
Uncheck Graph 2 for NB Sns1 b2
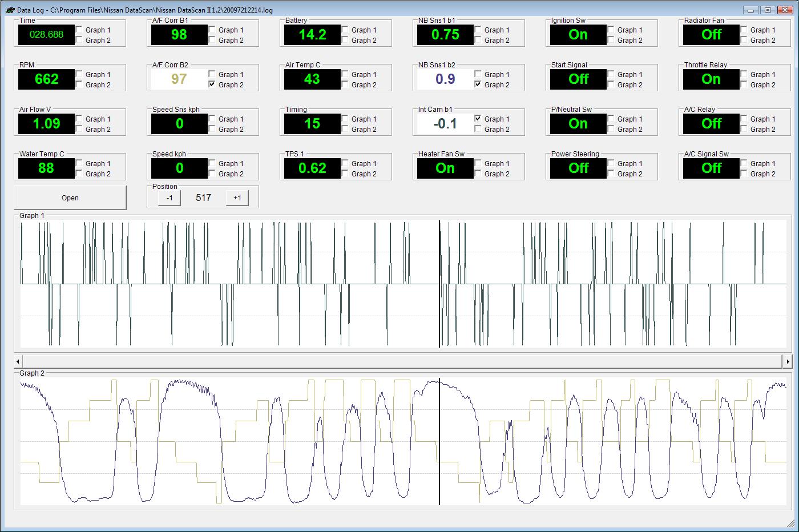pyautogui.click(x=478, y=85)
